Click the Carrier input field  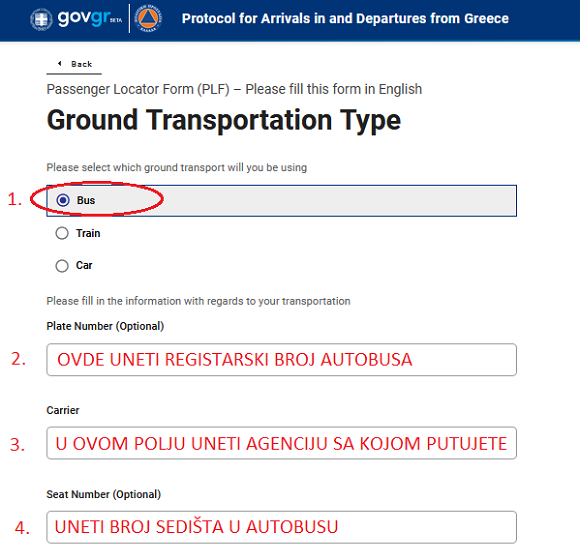click(281, 443)
